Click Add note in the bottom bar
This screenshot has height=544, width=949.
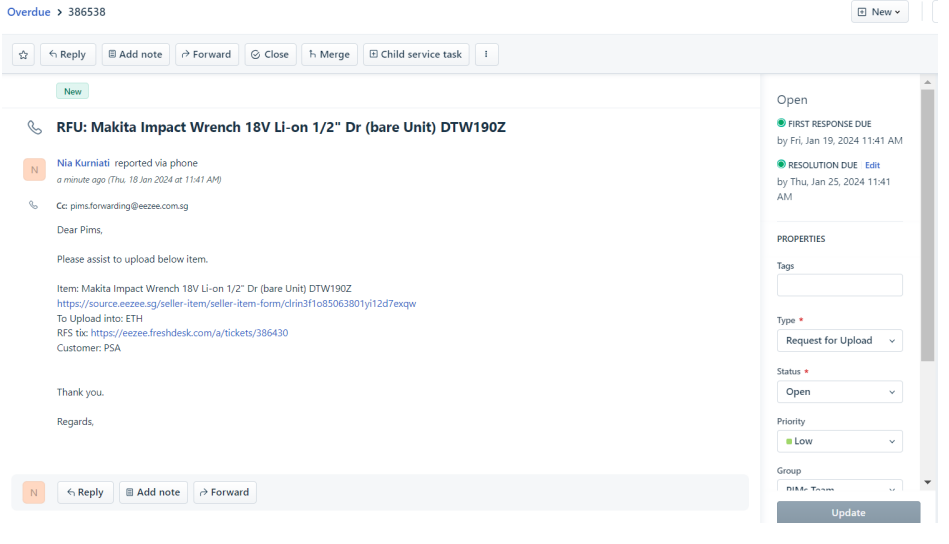pyautogui.click(x=153, y=493)
